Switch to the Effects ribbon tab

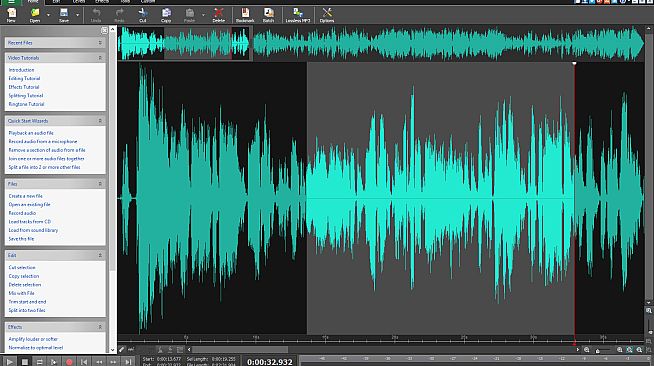[102, 2]
